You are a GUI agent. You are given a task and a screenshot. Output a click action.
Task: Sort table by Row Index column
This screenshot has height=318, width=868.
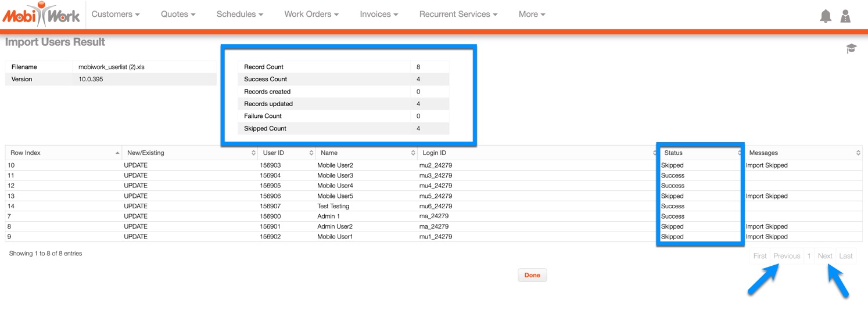(x=63, y=153)
